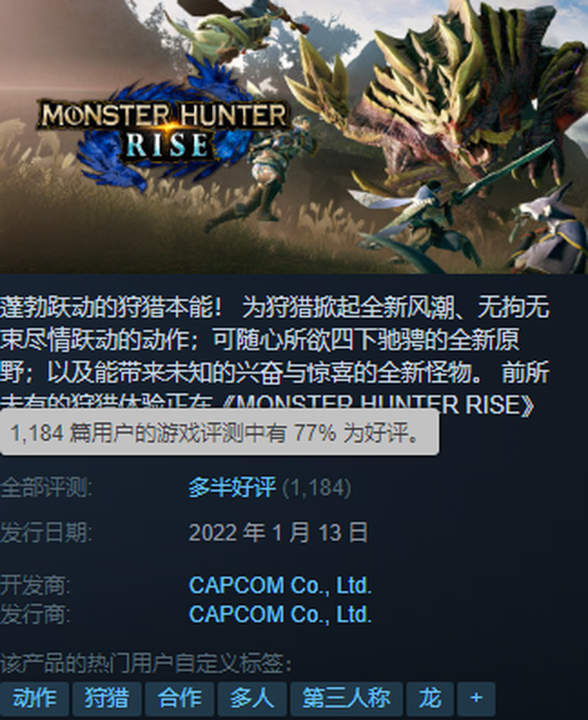Open the 多半好评 review summary link
The width and height of the screenshot is (588, 720).
tap(233, 487)
